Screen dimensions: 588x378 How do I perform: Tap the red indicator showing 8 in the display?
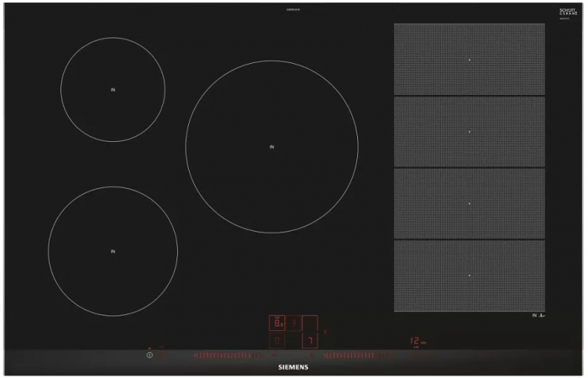[278, 323]
